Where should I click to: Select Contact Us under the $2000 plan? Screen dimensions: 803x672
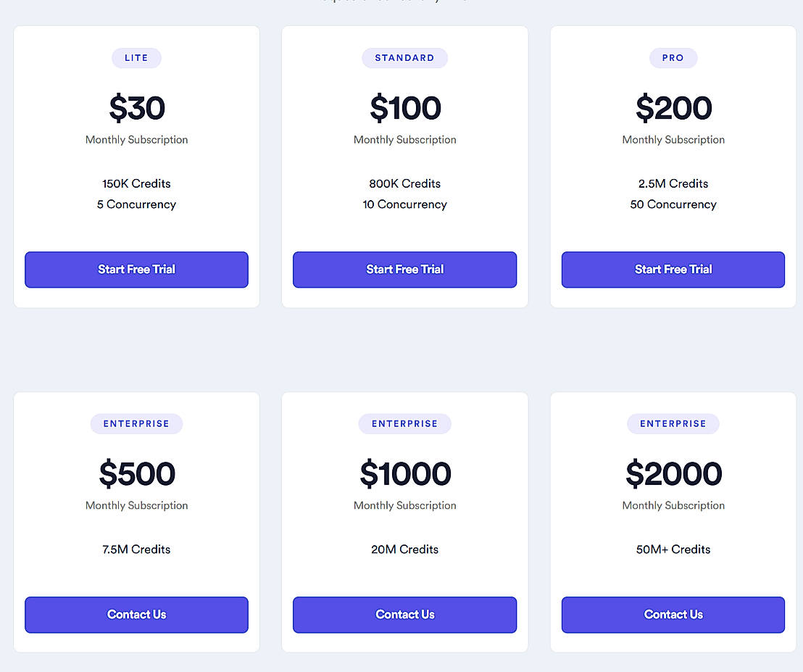(x=673, y=615)
